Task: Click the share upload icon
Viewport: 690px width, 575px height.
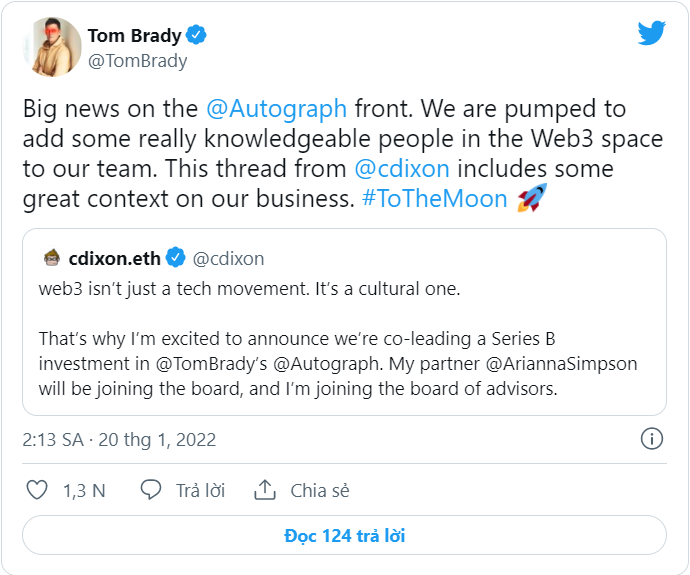Action: tap(265, 490)
